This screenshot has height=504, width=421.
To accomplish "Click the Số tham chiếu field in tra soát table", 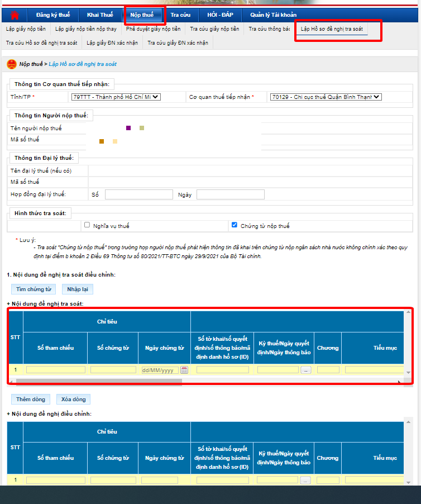I will 55,370.
